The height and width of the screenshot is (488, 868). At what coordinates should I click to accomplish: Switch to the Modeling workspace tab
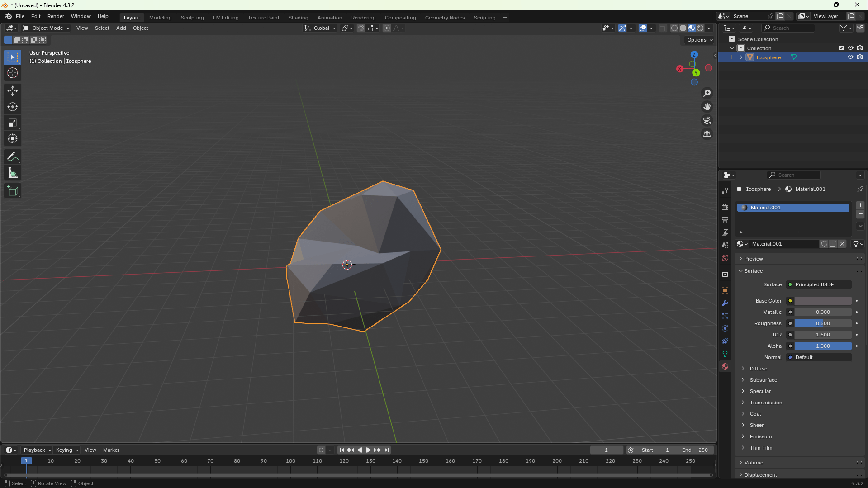[160, 18]
